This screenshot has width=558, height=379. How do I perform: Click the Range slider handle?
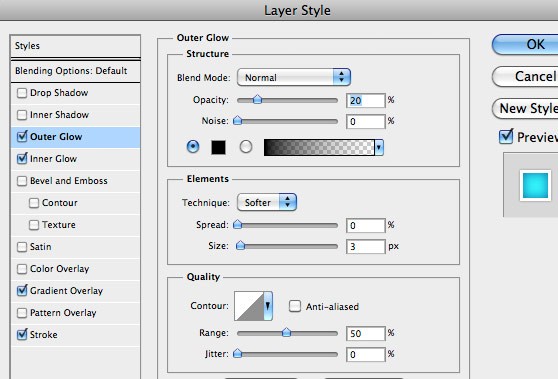(286, 332)
